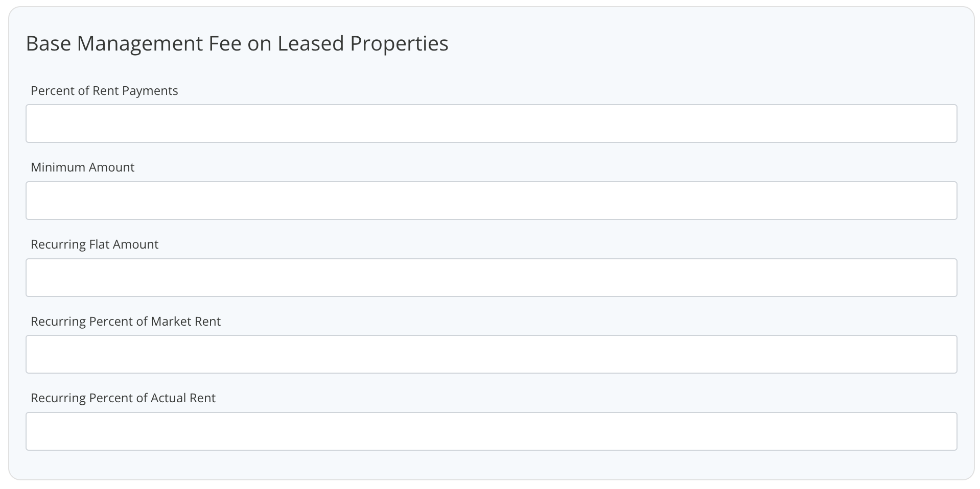Select the Minimum Amount label
Image resolution: width=980 pixels, height=489 pixels.
[x=82, y=167]
